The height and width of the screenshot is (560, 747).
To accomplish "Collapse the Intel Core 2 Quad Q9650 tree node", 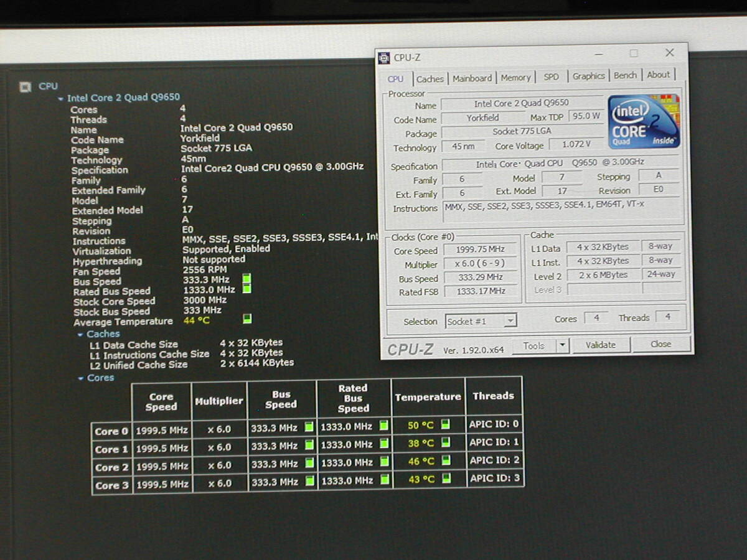I will click(x=60, y=98).
